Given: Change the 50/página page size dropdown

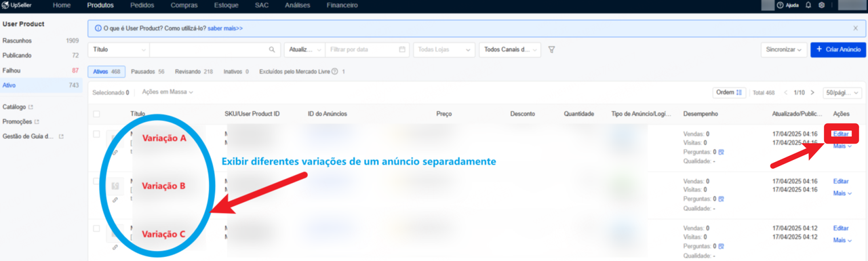Looking at the screenshot, I should (x=842, y=92).
